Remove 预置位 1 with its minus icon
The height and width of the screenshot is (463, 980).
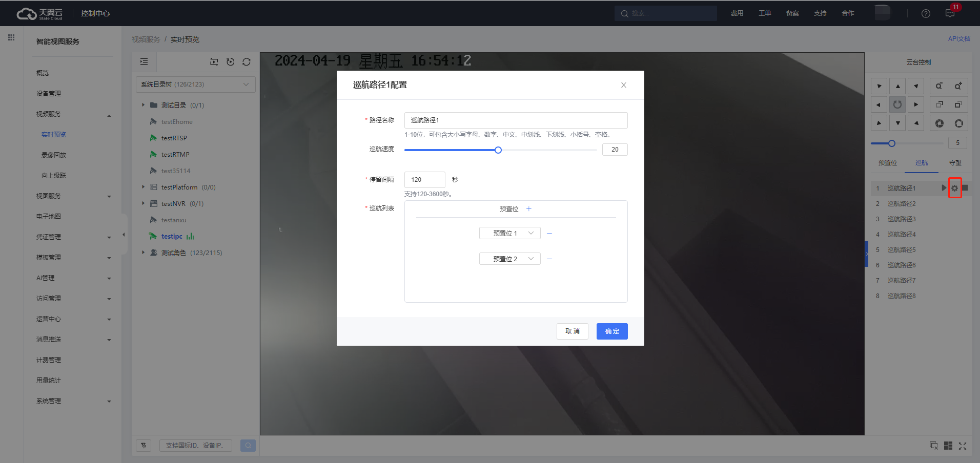click(x=549, y=233)
